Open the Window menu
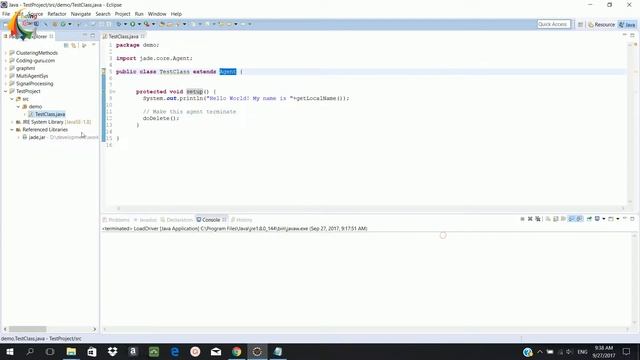The image size is (640, 360). tap(157, 14)
